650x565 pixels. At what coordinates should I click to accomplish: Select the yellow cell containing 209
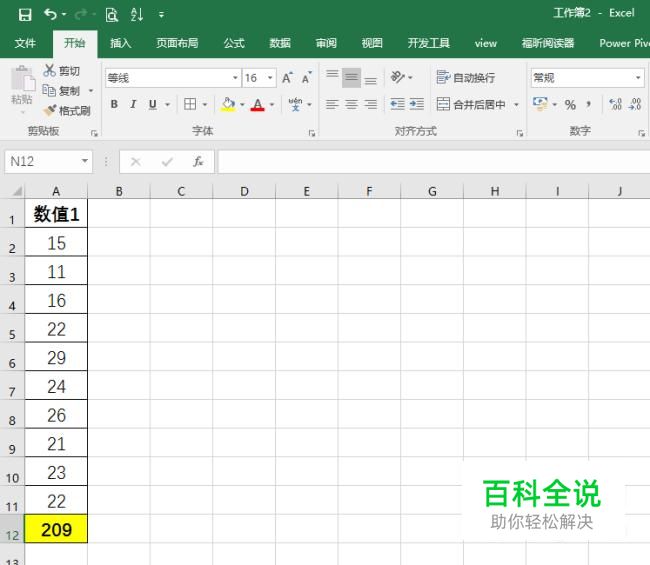tap(56, 529)
